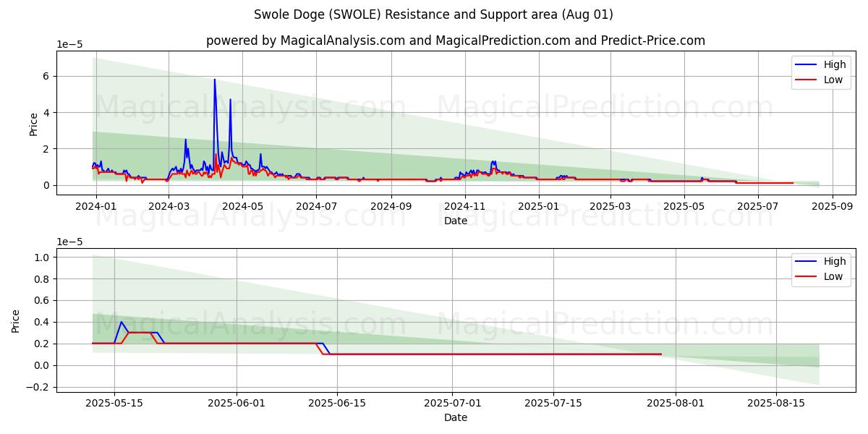Viewport: 868px width, 434px height.
Task: Select the '2025-07-15' date tick label
Action: tap(553, 403)
